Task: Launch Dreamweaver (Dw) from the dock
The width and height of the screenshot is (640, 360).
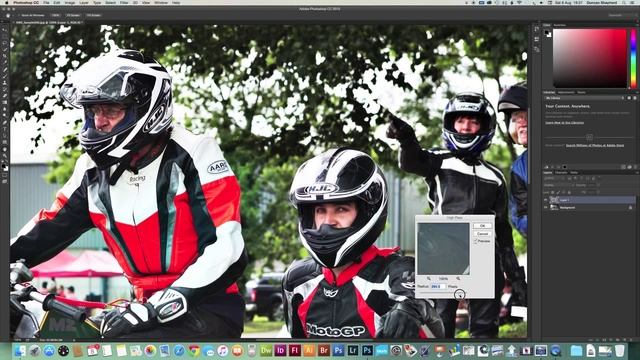Action: click(266, 350)
